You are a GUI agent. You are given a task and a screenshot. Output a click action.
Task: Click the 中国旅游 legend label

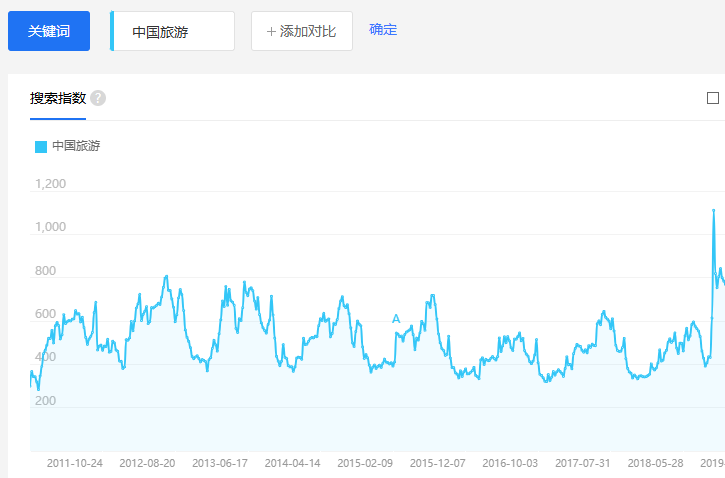(x=76, y=146)
